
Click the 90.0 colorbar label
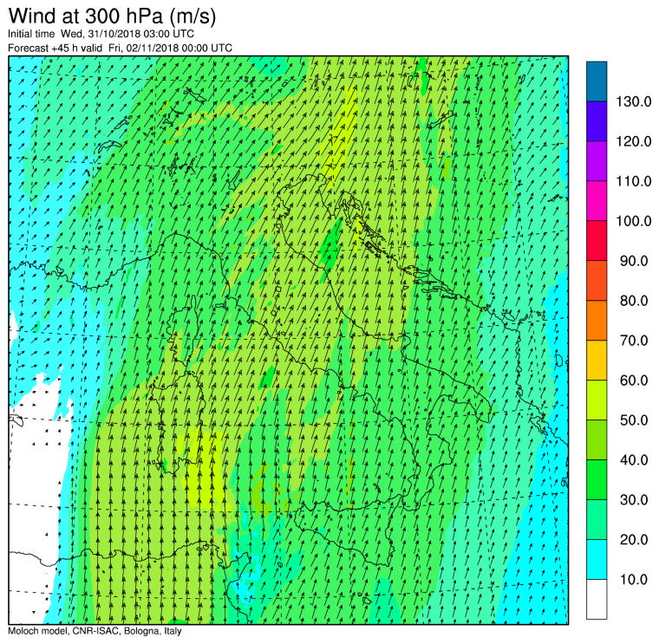coord(634,261)
